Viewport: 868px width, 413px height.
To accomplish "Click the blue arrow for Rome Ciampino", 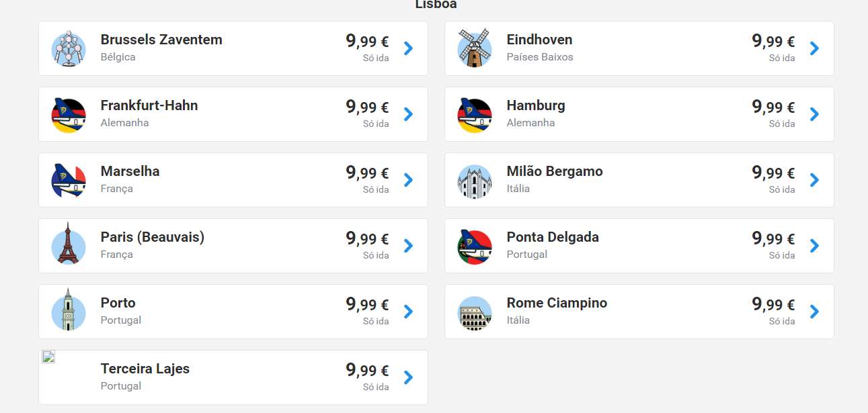I will [814, 312].
